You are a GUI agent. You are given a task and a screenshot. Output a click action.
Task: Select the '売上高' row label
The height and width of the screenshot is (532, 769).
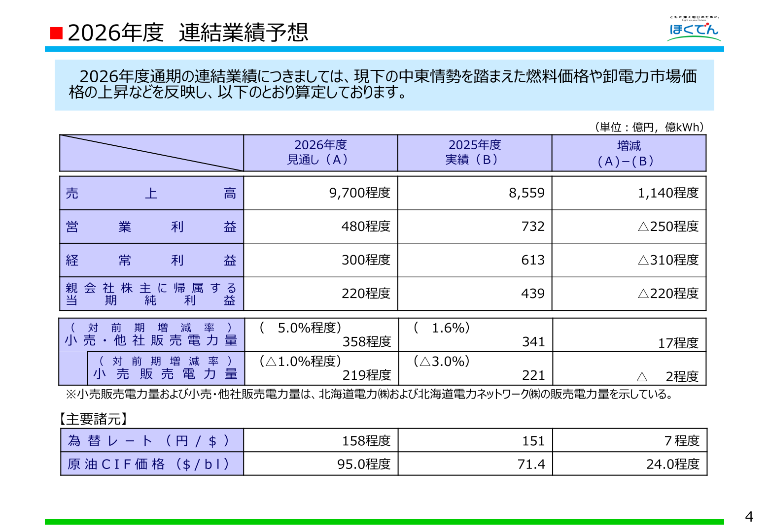151,193
